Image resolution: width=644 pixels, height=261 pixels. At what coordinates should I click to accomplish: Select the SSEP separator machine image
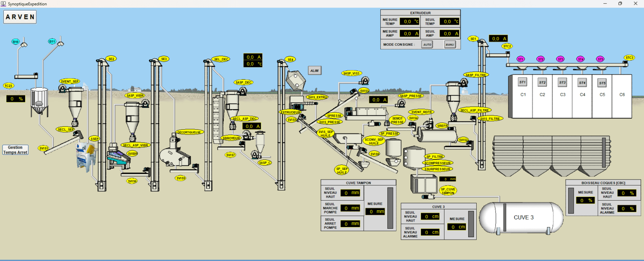(x=86, y=155)
